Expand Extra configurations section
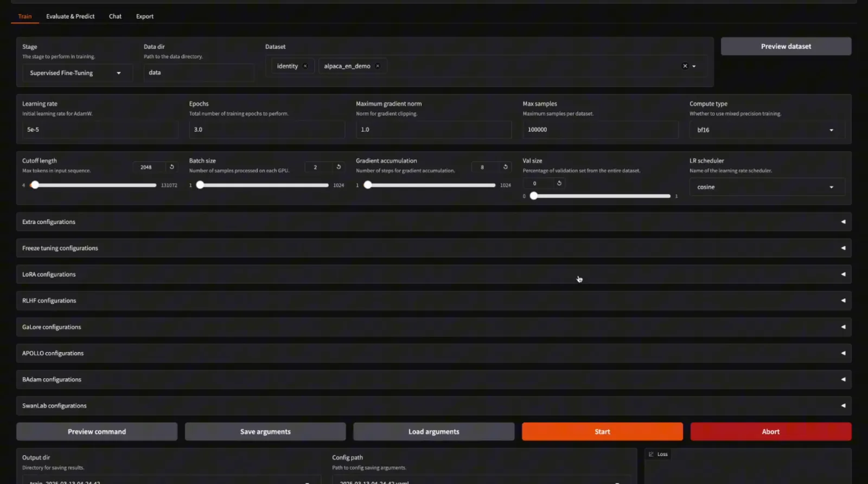This screenshot has height=484, width=868. click(x=433, y=222)
